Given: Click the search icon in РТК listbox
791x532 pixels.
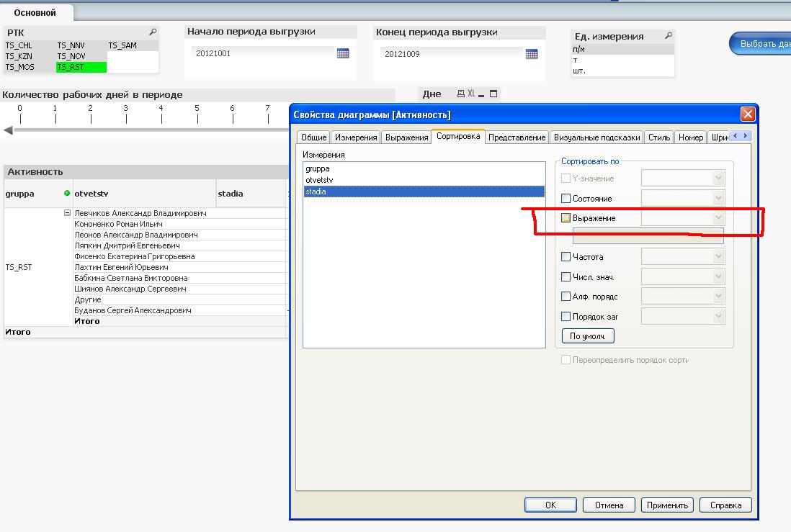Looking at the screenshot, I should click(x=153, y=32).
